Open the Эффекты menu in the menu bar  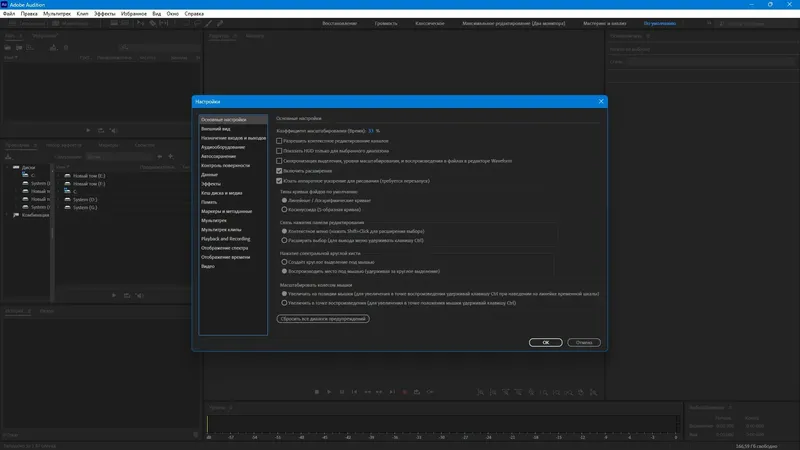(x=105, y=14)
